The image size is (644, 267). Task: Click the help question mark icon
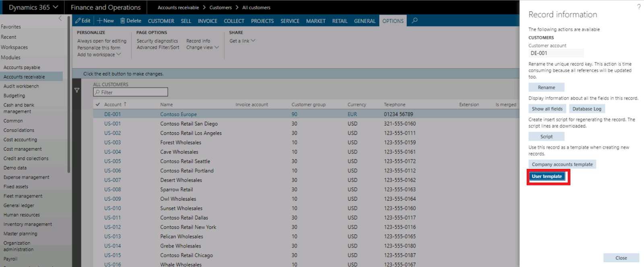tap(639, 7)
